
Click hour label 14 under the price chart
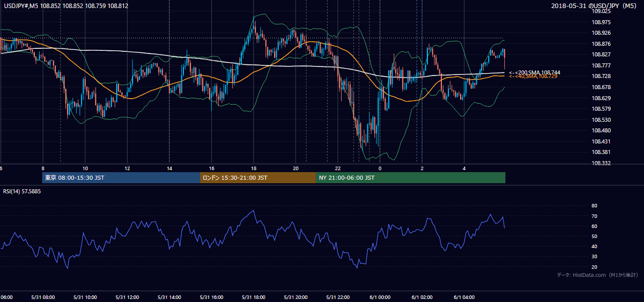coord(169,169)
